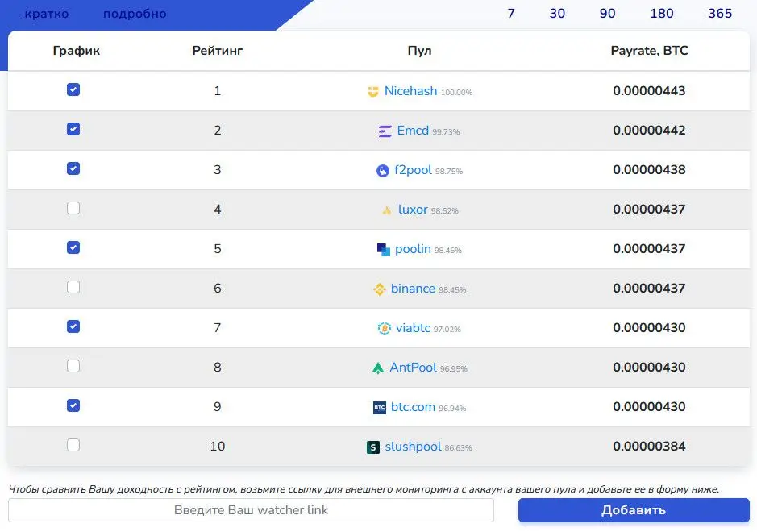Click rating number 5 in poolin row
The width and height of the screenshot is (757, 532).
tap(218, 249)
